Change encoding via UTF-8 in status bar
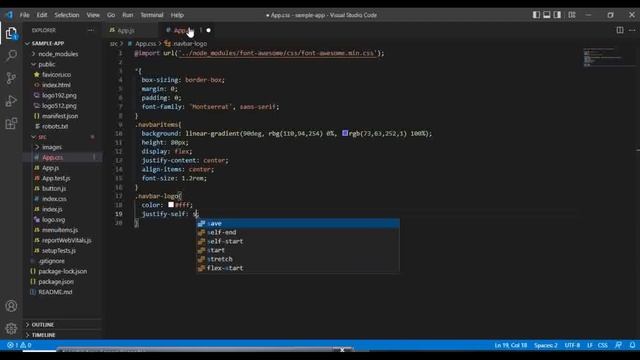 (x=572, y=345)
